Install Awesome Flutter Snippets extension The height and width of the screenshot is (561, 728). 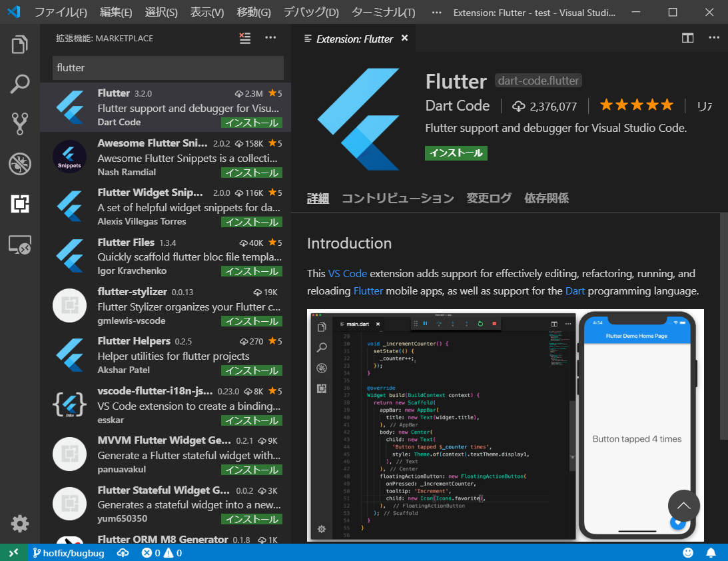pos(252,173)
